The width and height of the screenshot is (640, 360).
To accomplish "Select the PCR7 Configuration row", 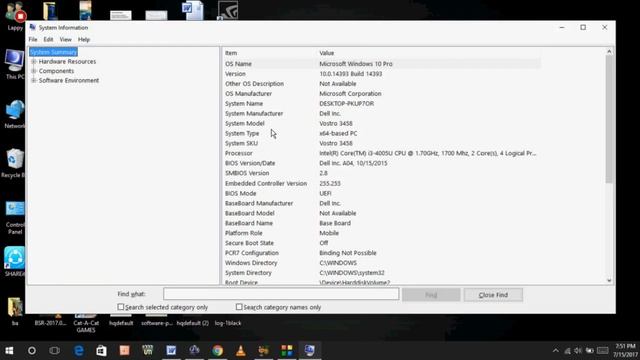I will coord(382,253).
